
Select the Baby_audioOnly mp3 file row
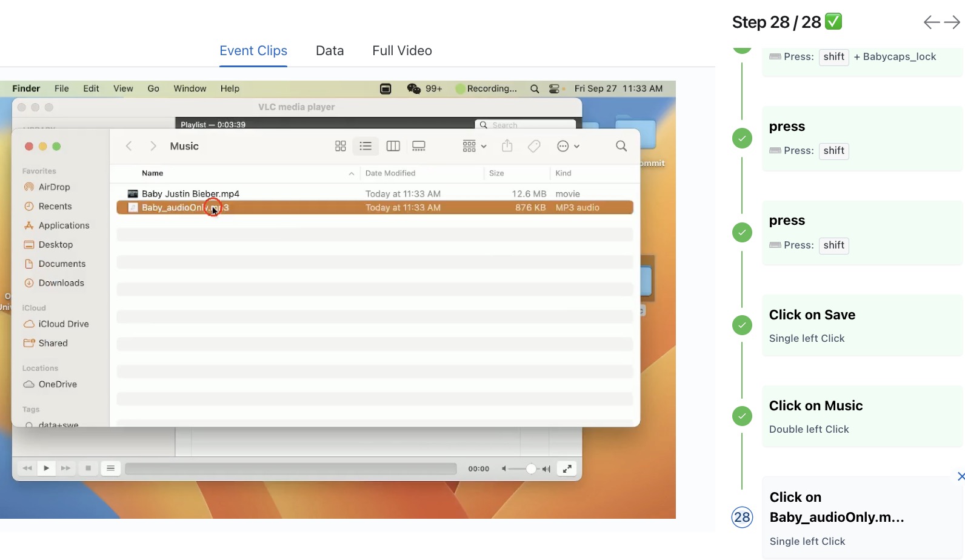click(x=375, y=207)
